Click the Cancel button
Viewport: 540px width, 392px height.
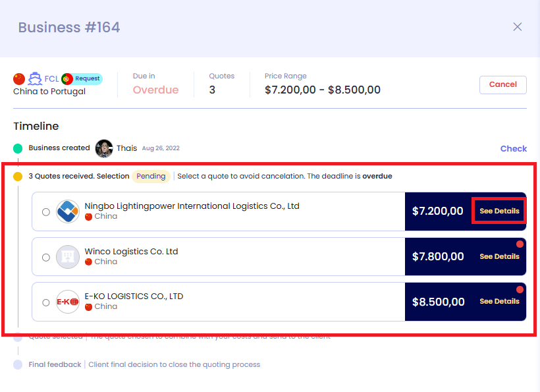tap(503, 84)
